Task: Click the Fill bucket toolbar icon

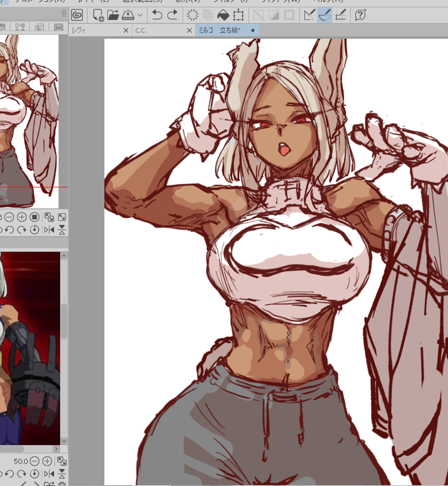Action: [x=223, y=15]
